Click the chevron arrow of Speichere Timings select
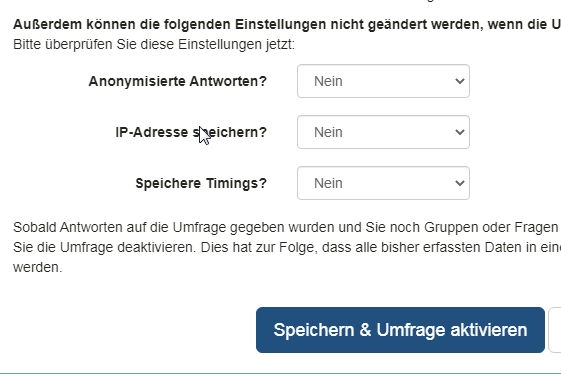This screenshot has width=561, height=382. (x=460, y=183)
